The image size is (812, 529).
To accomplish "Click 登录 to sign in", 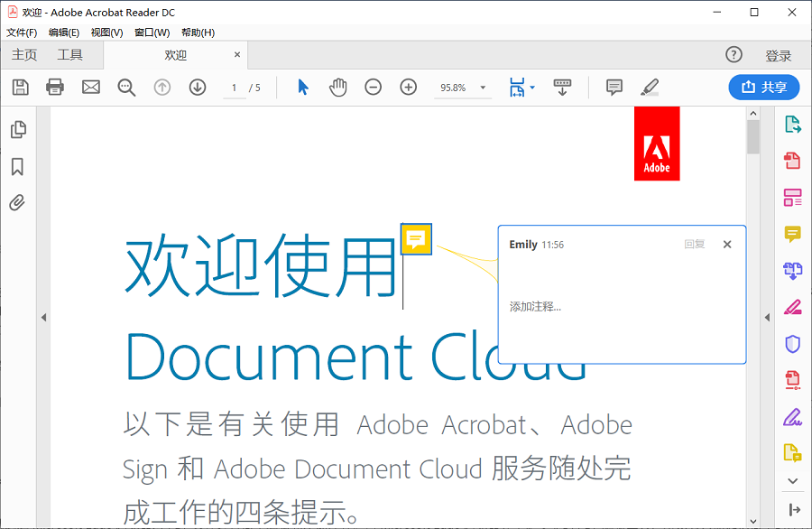I will pos(778,56).
